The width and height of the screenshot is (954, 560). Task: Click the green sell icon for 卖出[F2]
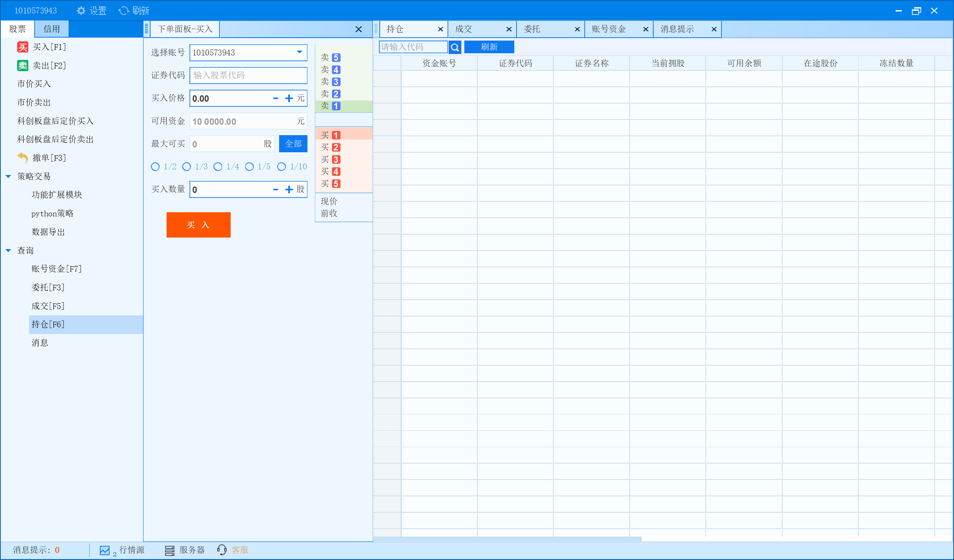(x=23, y=66)
